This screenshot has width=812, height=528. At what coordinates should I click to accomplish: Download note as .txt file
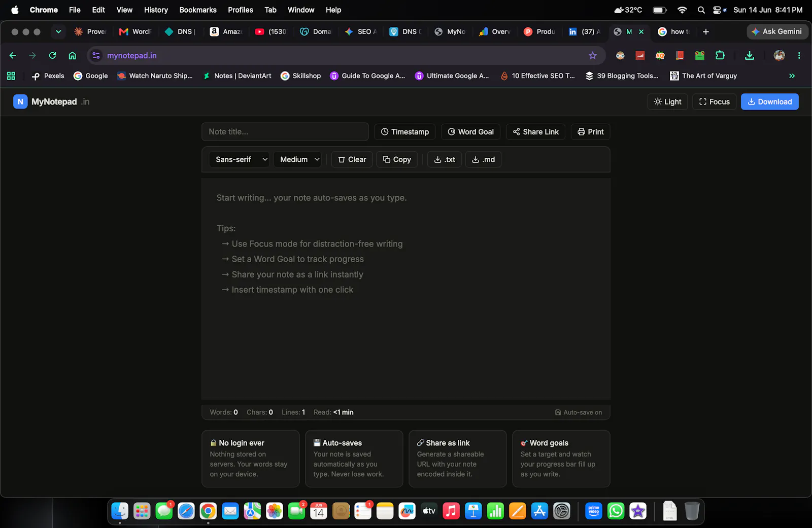click(445, 159)
